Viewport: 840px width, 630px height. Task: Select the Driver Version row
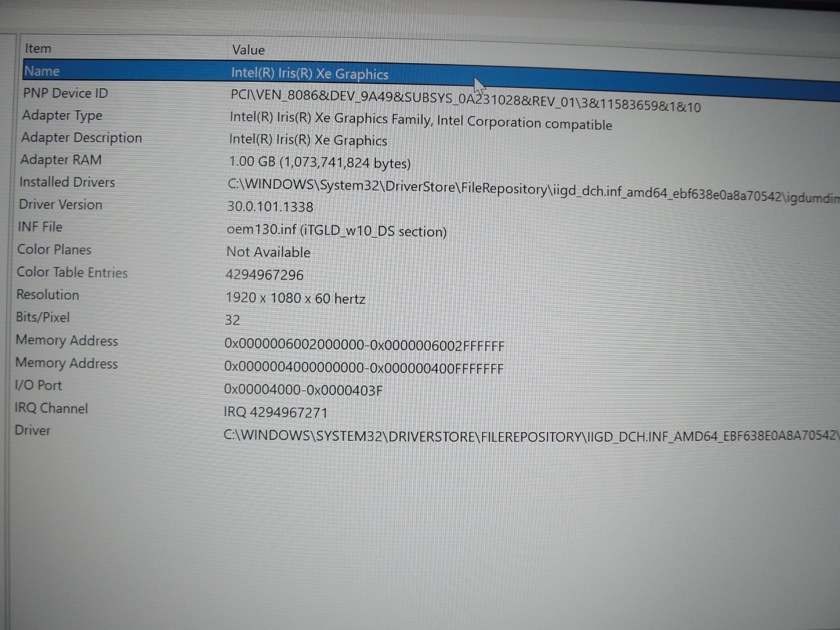point(60,204)
